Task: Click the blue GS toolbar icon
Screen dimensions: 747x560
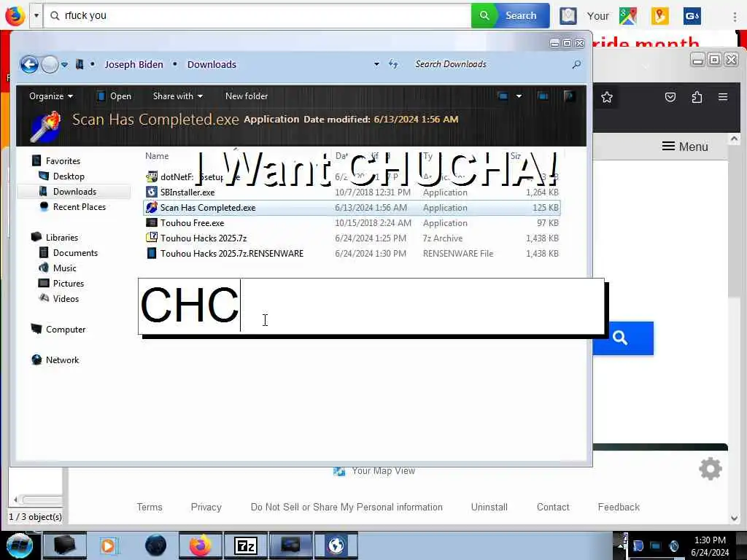Action: [692, 16]
